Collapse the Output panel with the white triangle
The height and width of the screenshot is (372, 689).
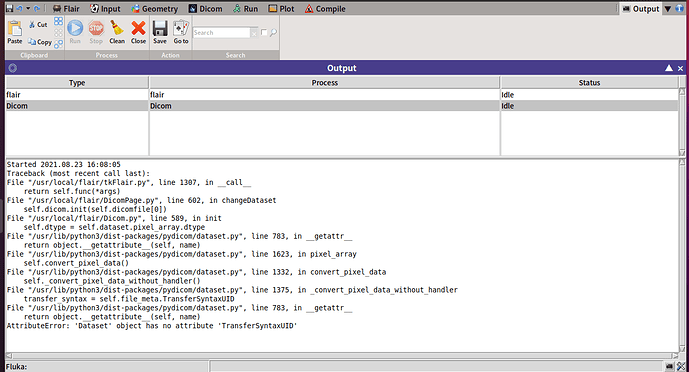click(x=669, y=68)
